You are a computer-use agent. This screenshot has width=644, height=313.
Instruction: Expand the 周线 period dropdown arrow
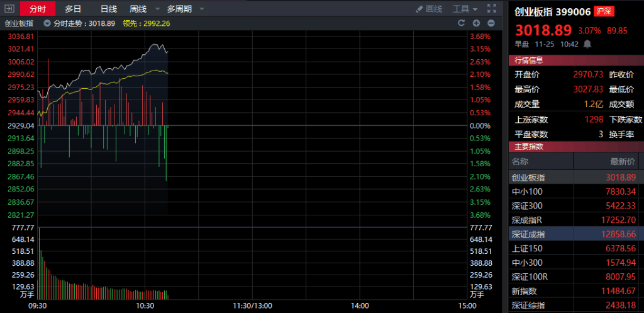point(152,9)
